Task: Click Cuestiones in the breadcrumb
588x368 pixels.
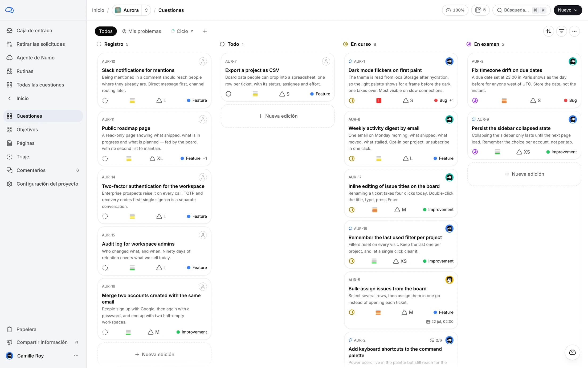Action: [171, 10]
